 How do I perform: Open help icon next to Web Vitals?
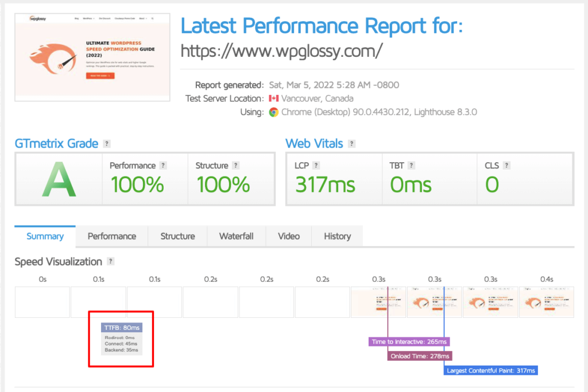pyautogui.click(x=351, y=144)
